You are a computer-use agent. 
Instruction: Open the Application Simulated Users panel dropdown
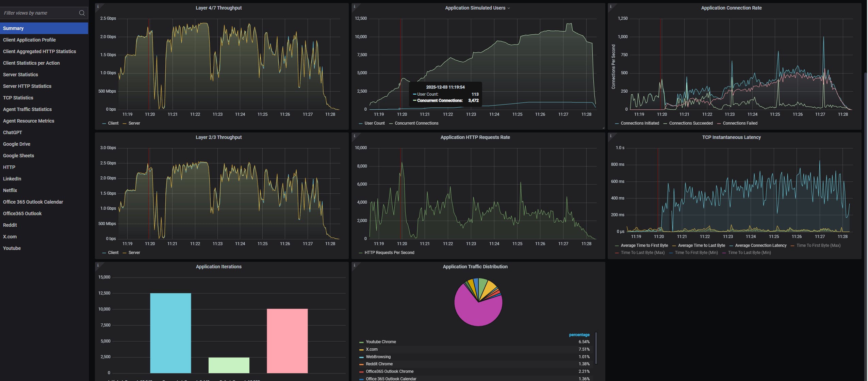tap(509, 8)
